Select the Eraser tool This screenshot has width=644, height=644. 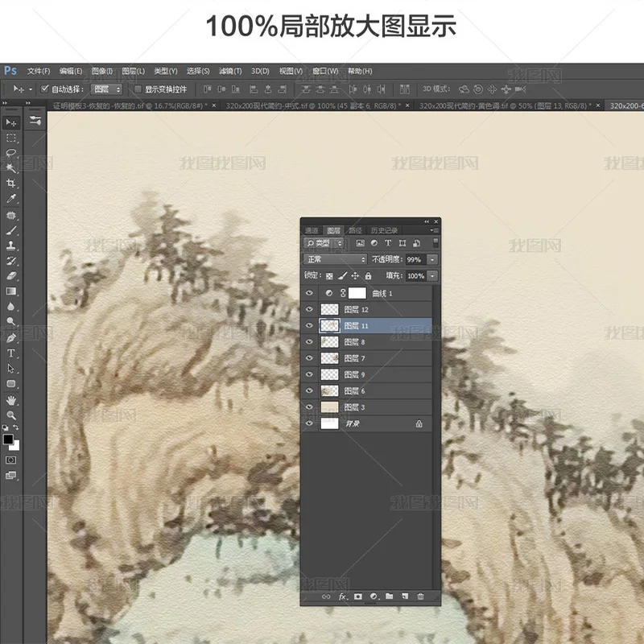click(11, 276)
